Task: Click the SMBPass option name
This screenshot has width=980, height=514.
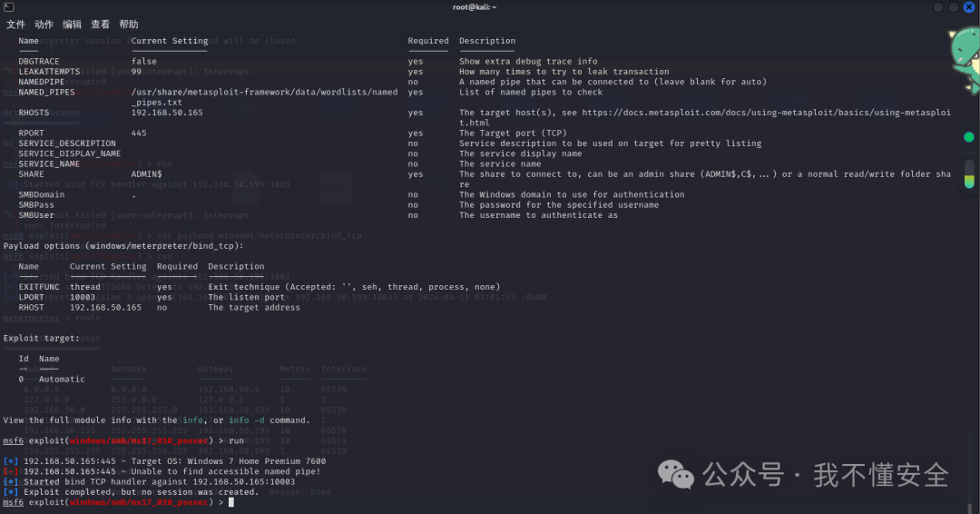Action: click(x=36, y=204)
